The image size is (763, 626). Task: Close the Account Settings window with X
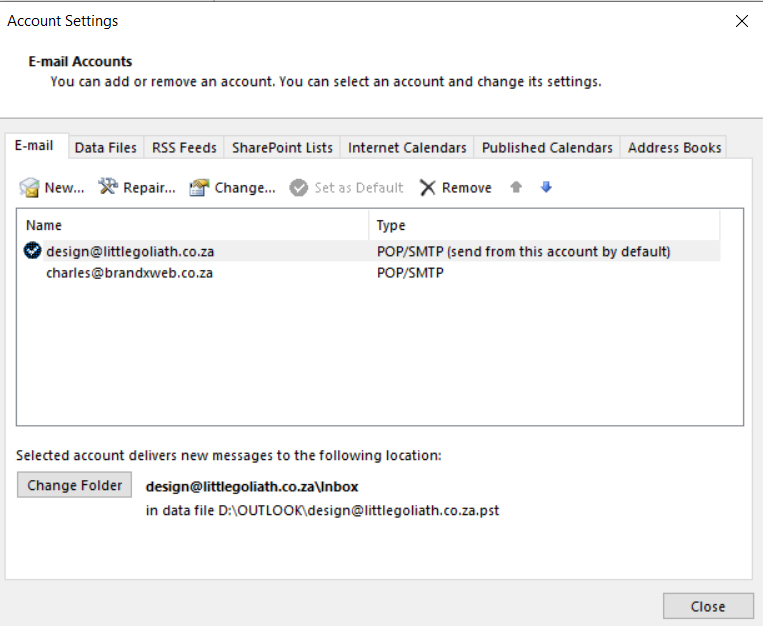[x=741, y=21]
